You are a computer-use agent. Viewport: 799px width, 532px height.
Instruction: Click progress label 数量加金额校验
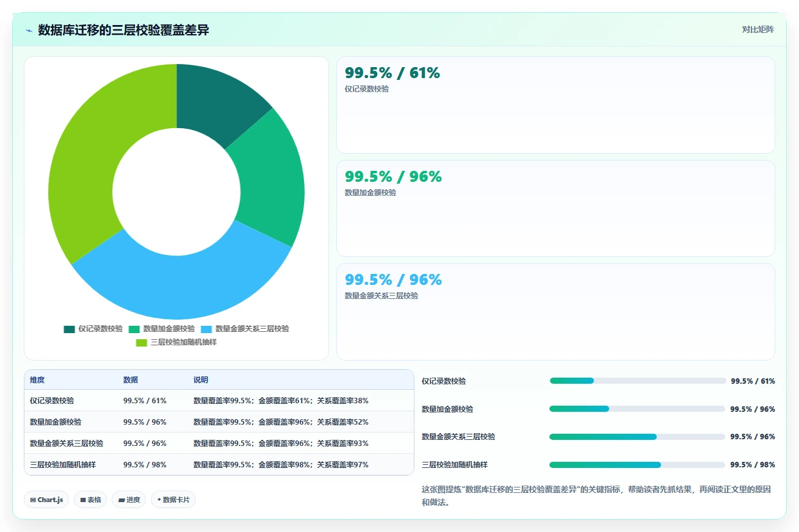click(x=447, y=409)
